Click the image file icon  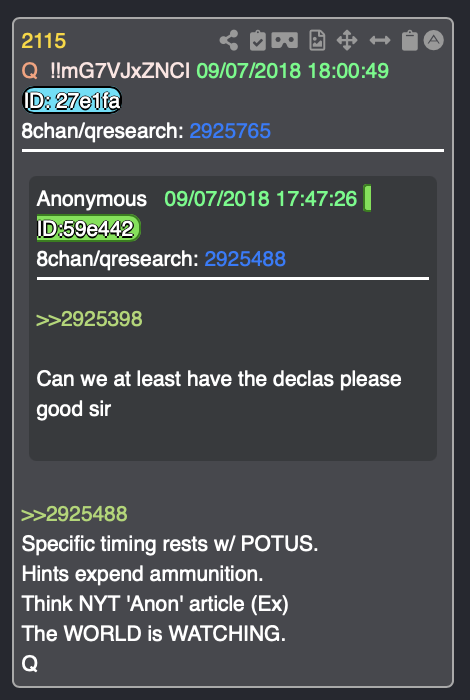coord(317,41)
